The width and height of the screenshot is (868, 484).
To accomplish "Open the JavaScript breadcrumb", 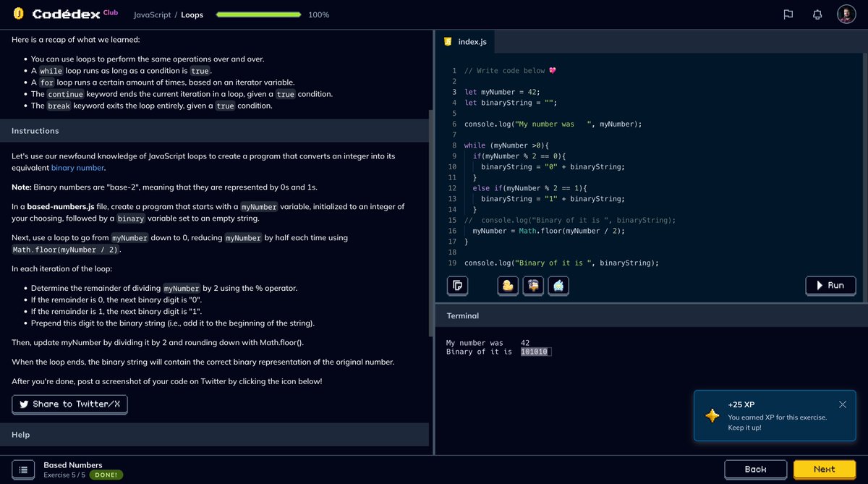I will pos(151,14).
